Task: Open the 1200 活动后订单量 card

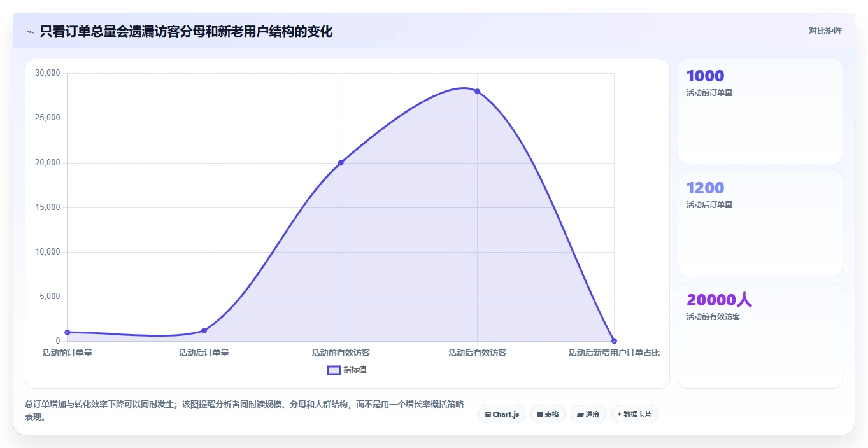Action: pyautogui.click(x=760, y=223)
